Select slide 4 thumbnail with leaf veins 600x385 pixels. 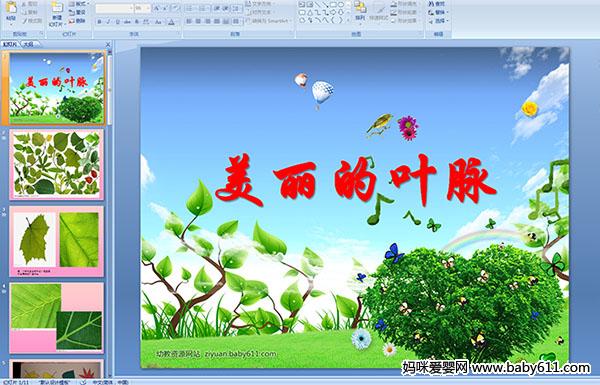coord(57,318)
